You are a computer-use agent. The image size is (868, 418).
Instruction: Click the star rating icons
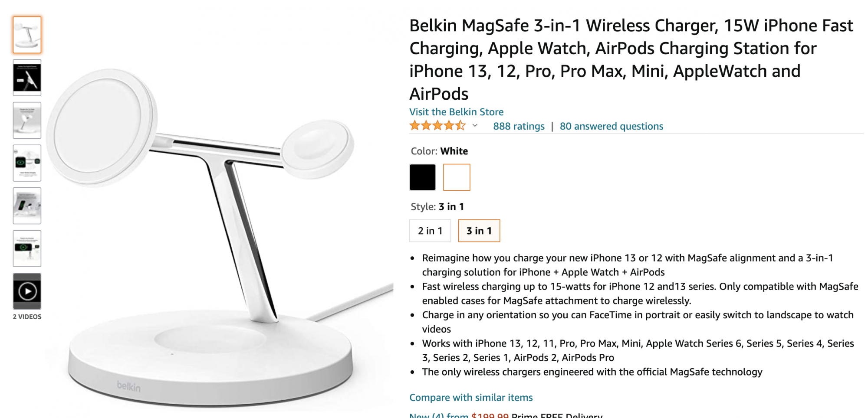[437, 126]
